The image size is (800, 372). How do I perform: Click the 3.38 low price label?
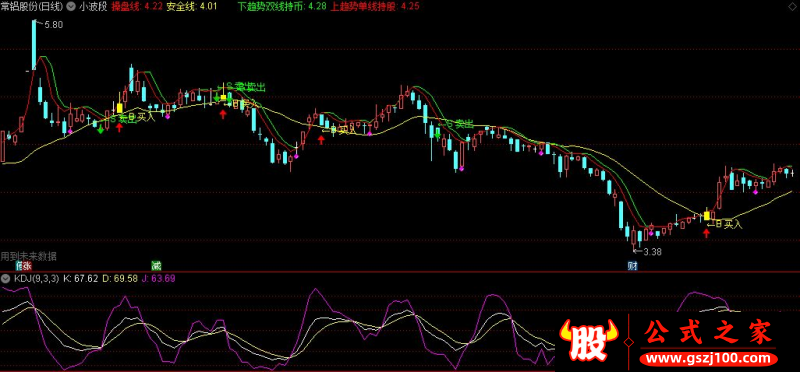coord(652,252)
